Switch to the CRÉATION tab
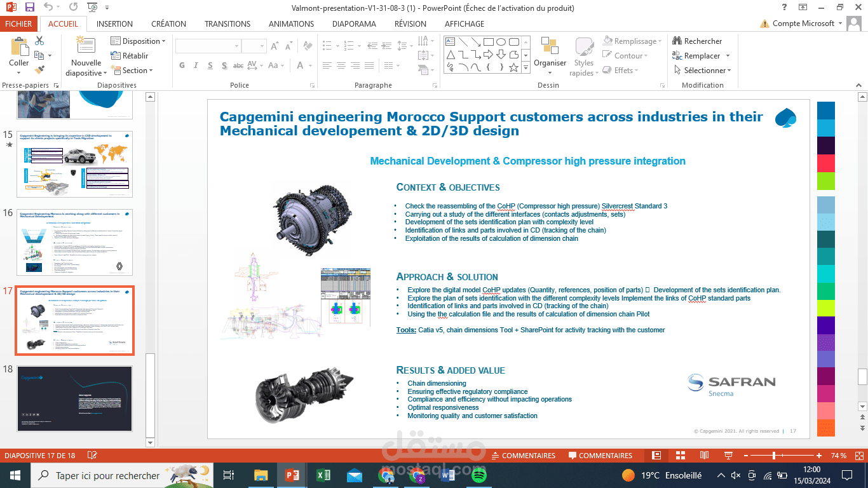868x488 pixels. tap(169, 24)
